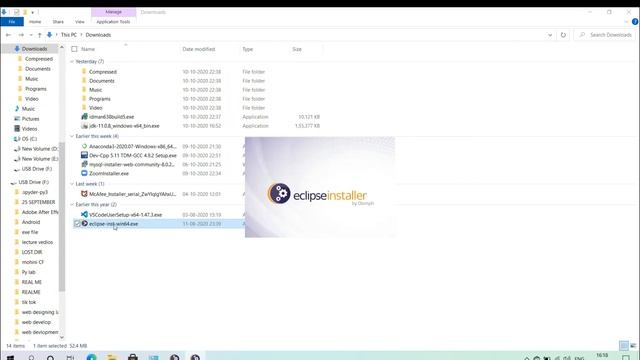Sort by the Date modified column header

coord(199,49)
